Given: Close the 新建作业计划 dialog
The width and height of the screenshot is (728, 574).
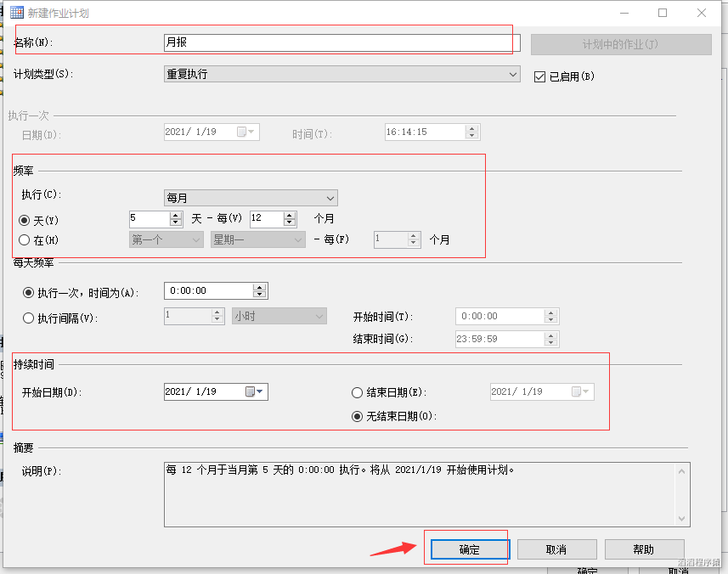Looking at the screenshot, I should [702, 13].
